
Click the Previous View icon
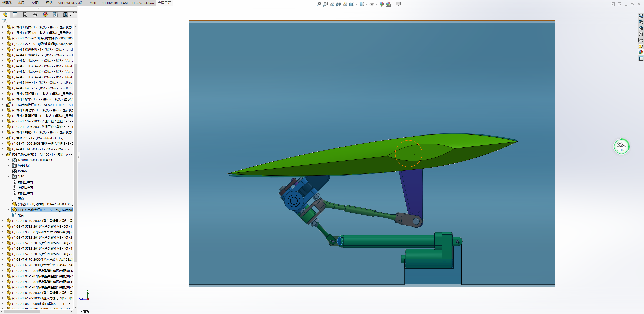[332, 4]
